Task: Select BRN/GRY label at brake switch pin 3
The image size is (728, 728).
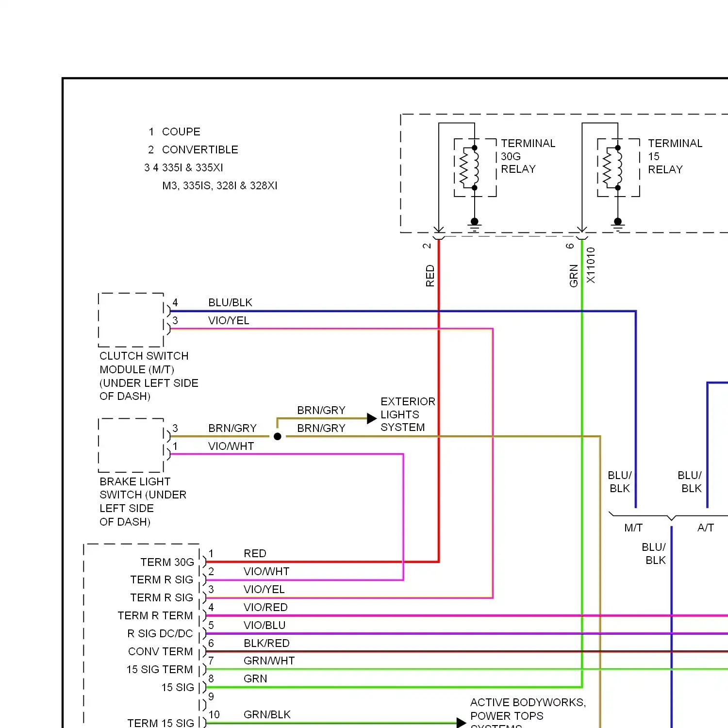Action: (232, 428)
